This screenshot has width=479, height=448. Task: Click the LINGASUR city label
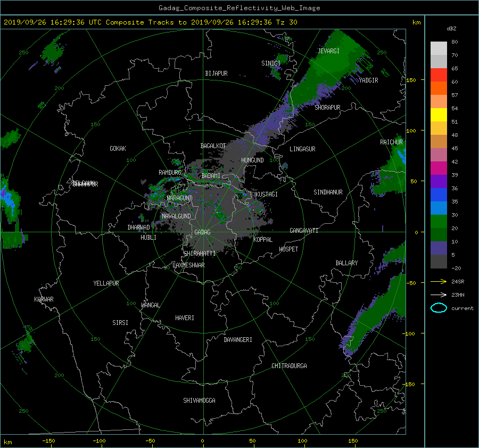pyautogui.click(x=302, y=149)
